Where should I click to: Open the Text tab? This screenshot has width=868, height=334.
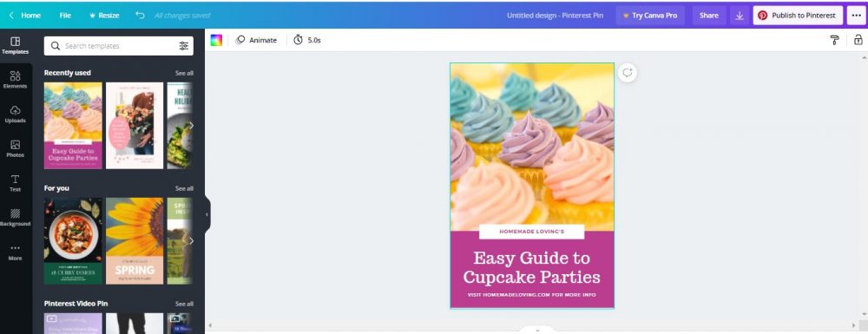[16, 183]
